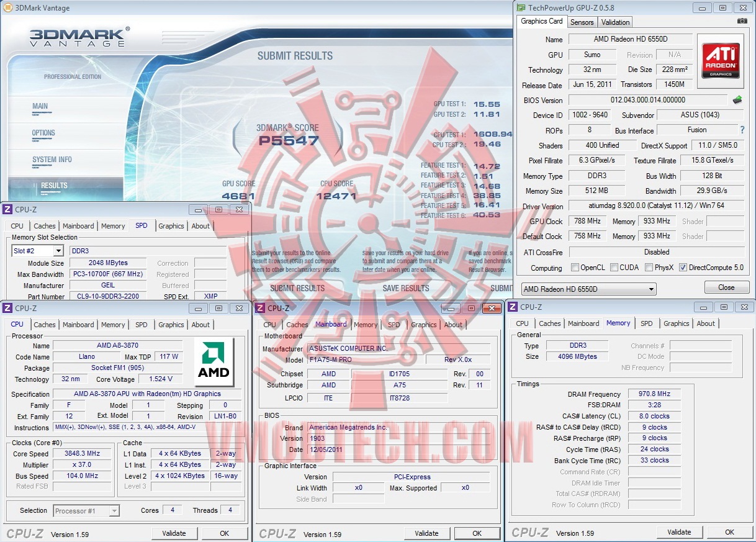
Task: Open Graphics tab in the SPD CPU-Z window
Action: [171, 226]
